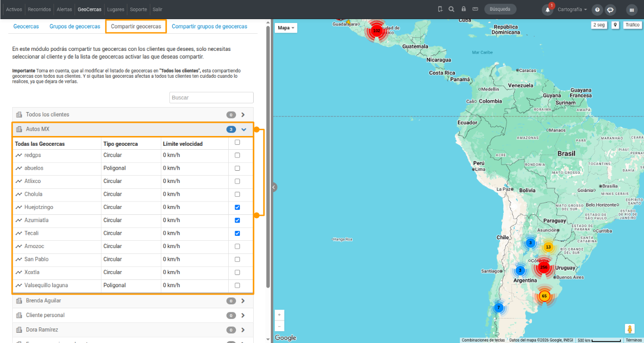This screenshot has height=343, width=644.
Task: Expand the Brenda Aguilar client chevron
Action: point(243,301)
